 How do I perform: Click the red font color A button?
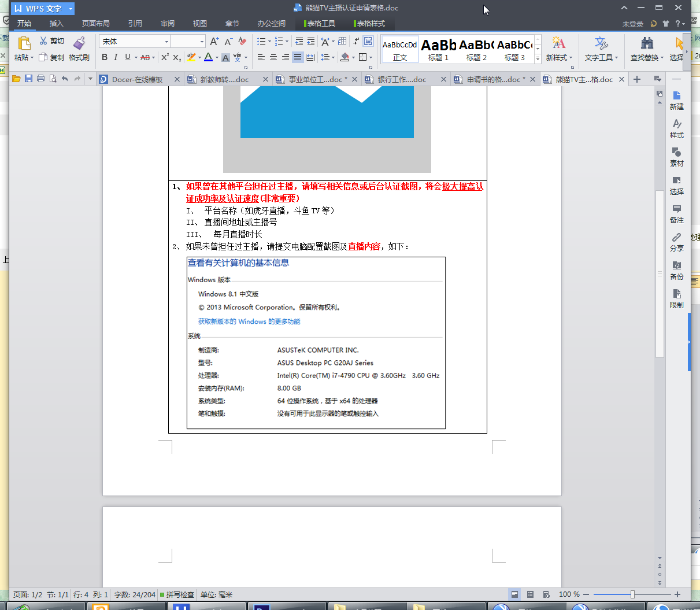[208, 57]
